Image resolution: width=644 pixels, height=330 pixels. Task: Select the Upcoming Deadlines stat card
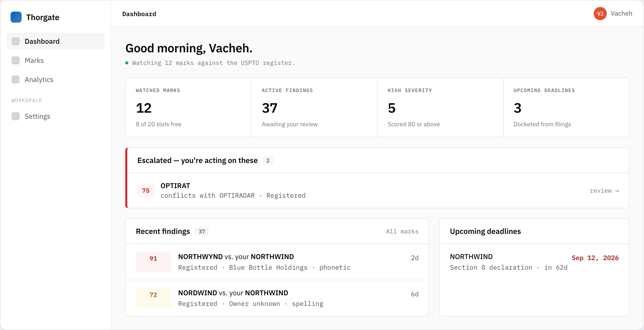[x=566, y=107]
